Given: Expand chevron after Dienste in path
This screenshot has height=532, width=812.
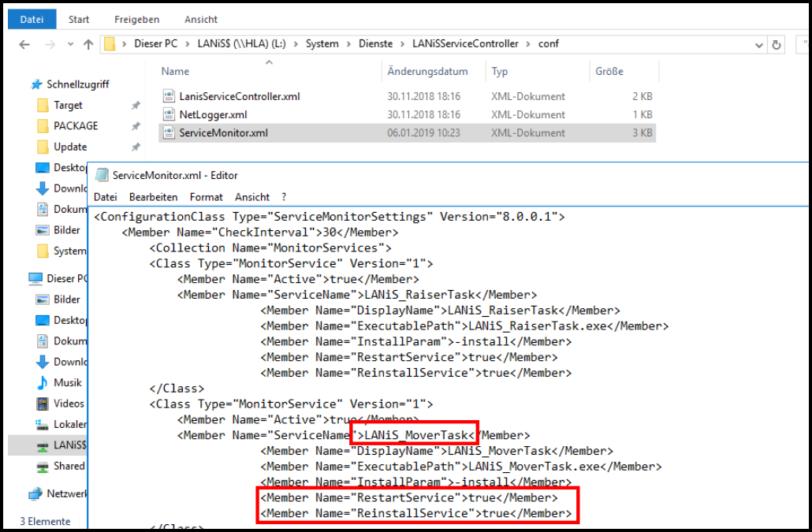Looking at the screenshot, I should [x=402, y=44].
